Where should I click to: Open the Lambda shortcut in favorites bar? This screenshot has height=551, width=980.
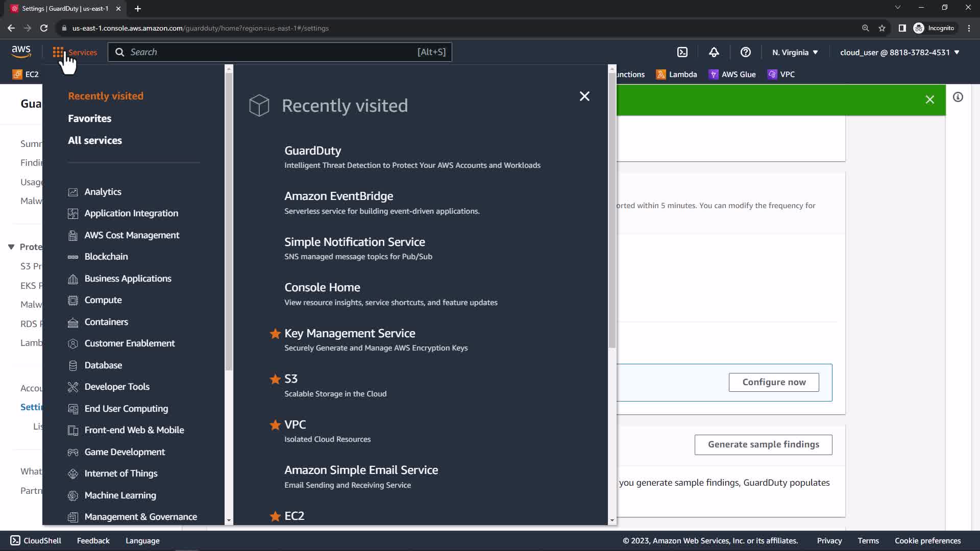(x=677, y=74)
